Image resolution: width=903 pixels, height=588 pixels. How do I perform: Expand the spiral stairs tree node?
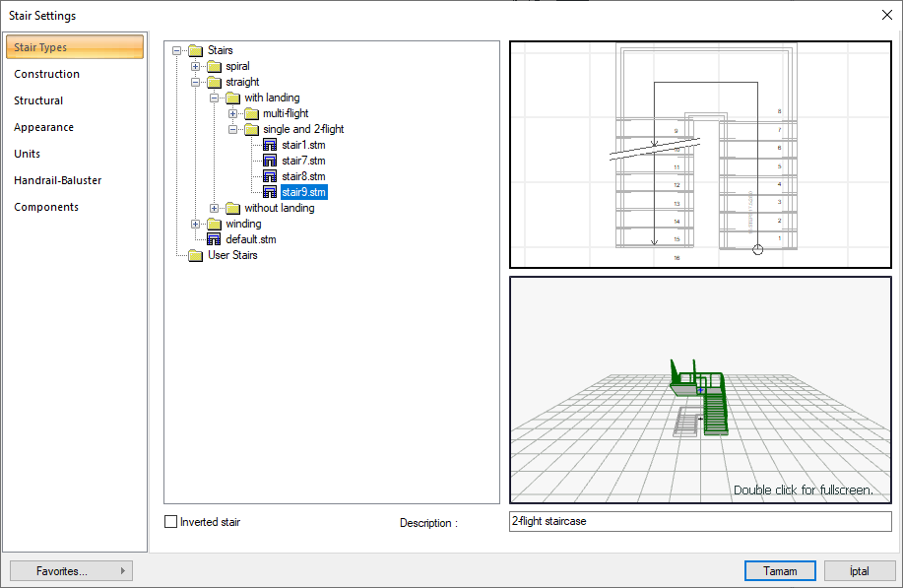[196, 66]
